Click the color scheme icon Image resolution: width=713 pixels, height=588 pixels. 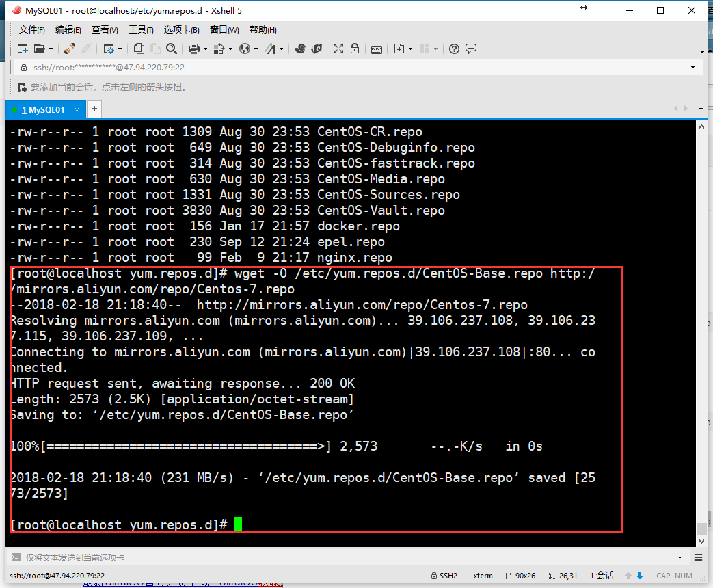pos(219,49)
